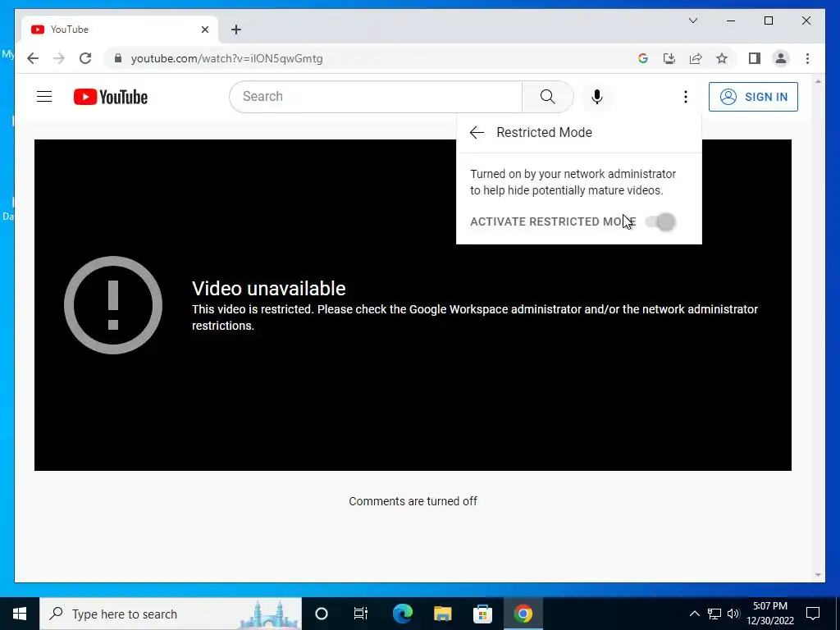Open the Chrome side panel
This screenshot has height=630, width=840.
(755, 58)
